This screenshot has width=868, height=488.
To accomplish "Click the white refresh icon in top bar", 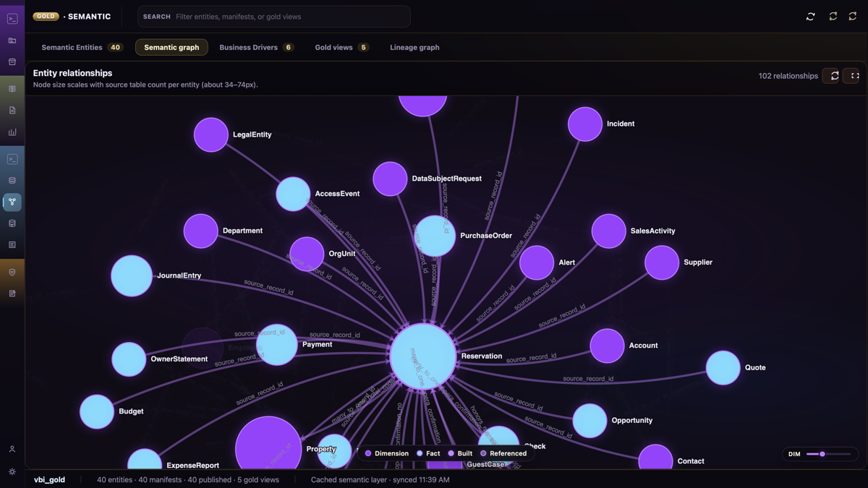I will pos(811,17).
